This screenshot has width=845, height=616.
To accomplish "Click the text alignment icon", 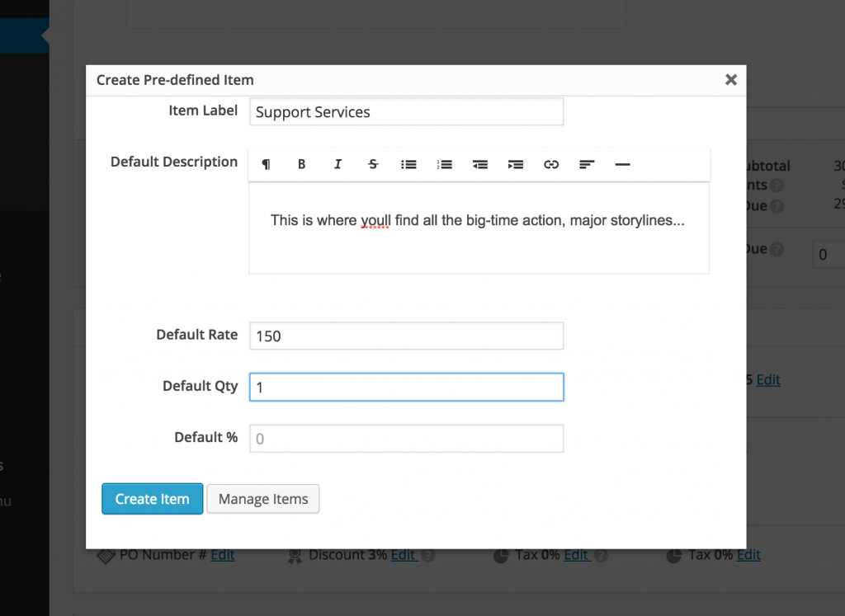I will pyautogui.click(x=586, y=164).
